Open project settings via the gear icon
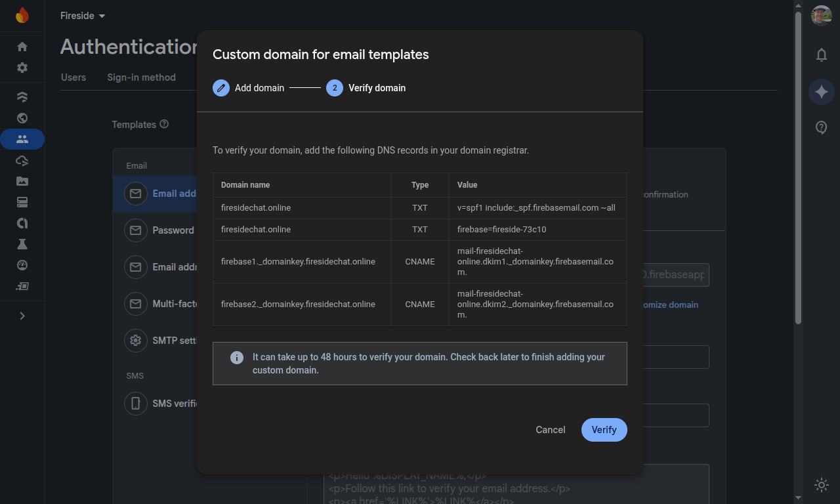The width and height of the screenshot is (840, 504). pos(22,68)
